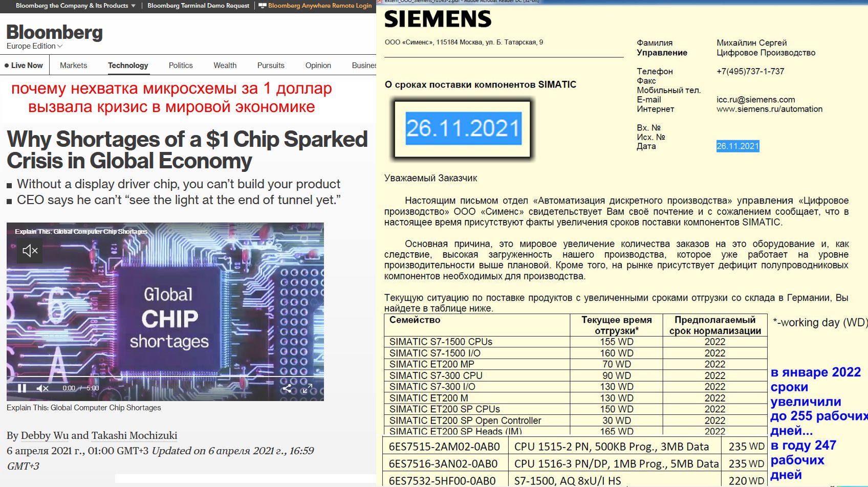
Task: Share the video via share icon
Action: coord(287,388)
